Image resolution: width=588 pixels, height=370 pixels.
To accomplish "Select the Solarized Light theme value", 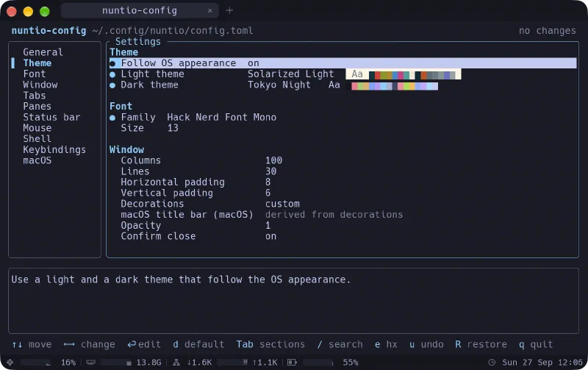I will tap(290, 74).
